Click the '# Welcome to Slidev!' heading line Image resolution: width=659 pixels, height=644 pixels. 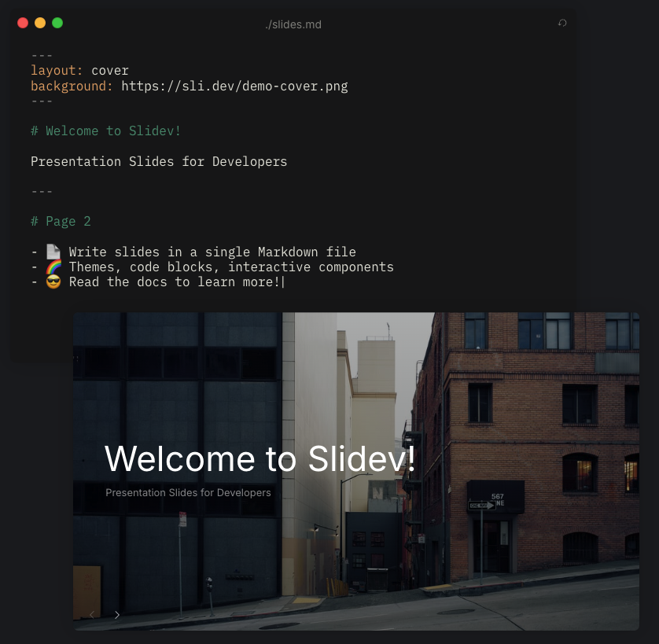coord(106,131)
